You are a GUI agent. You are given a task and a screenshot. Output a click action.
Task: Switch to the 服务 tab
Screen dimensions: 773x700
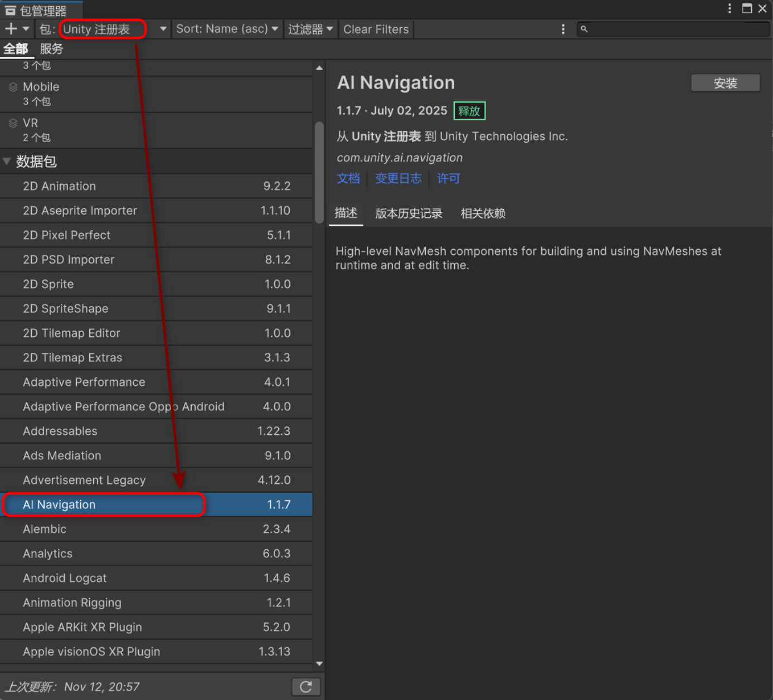pos(52,49)
